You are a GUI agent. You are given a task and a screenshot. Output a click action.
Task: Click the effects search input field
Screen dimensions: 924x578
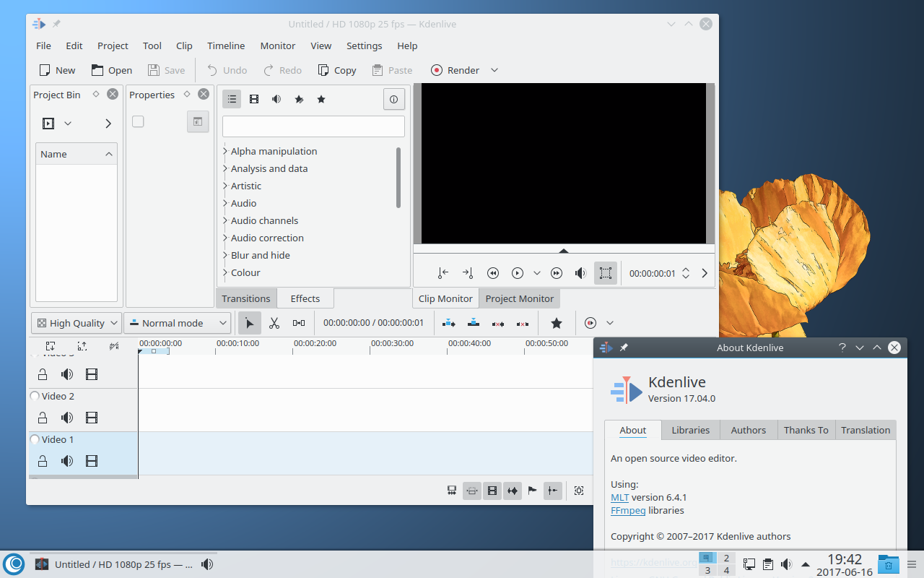tap(313, 126)
